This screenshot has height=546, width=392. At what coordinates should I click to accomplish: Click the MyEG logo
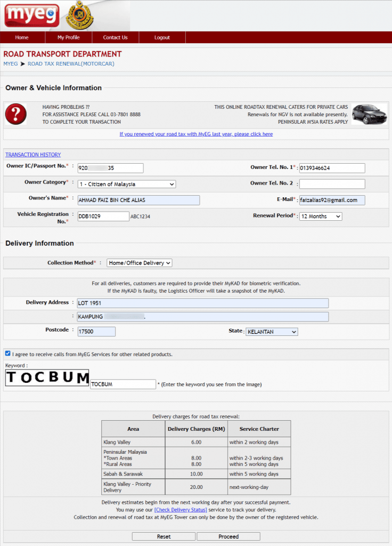(31, 15)
